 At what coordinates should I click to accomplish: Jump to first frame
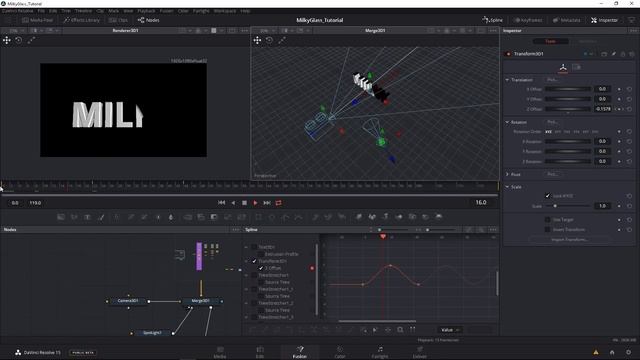221,203
